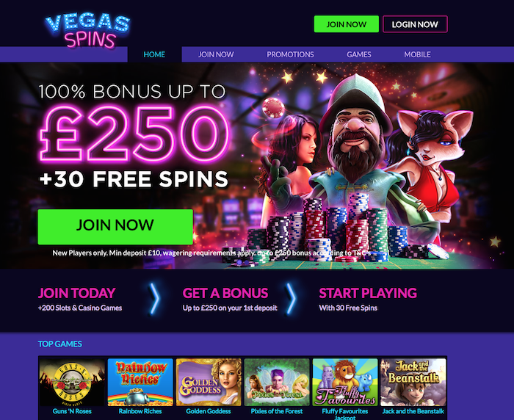Click the blue chevron after Join Today
The height and width of the screenshot is (420, 514).
154,299
